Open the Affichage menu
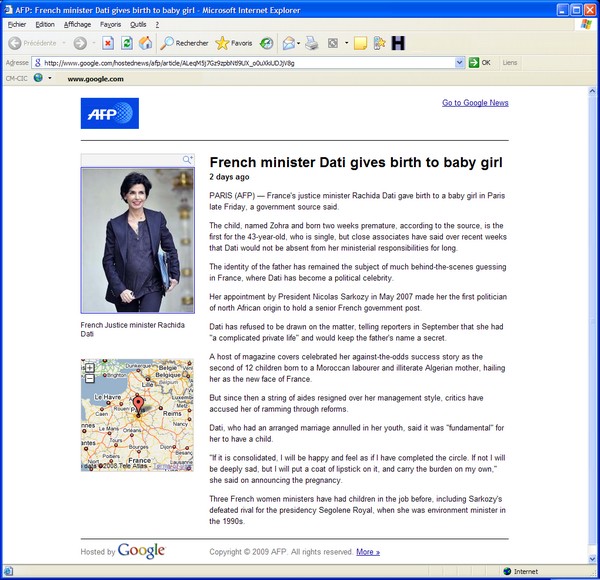600x580 pixels. (x=77, y=24)
